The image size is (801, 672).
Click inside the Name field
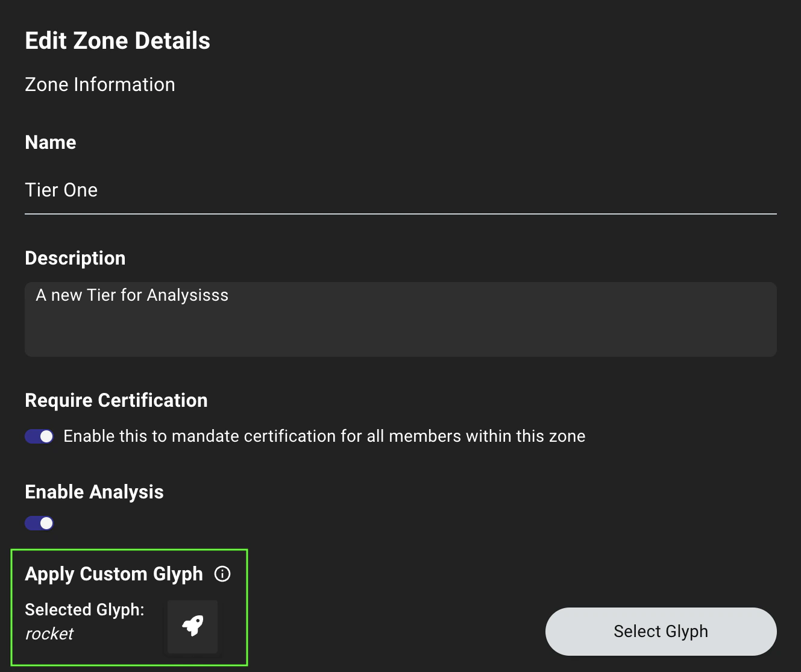(x=241, y=190)
